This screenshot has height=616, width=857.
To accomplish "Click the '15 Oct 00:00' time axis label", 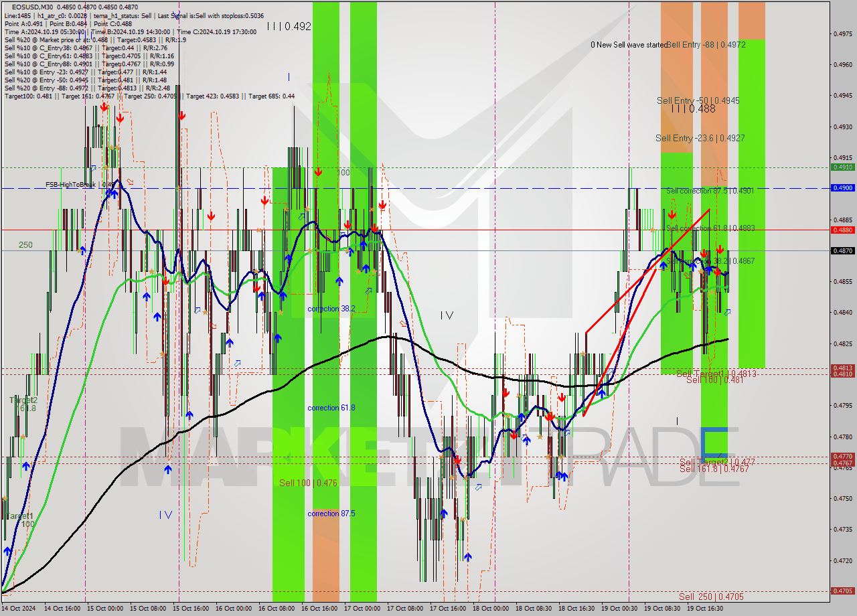I will click(105, 609).
